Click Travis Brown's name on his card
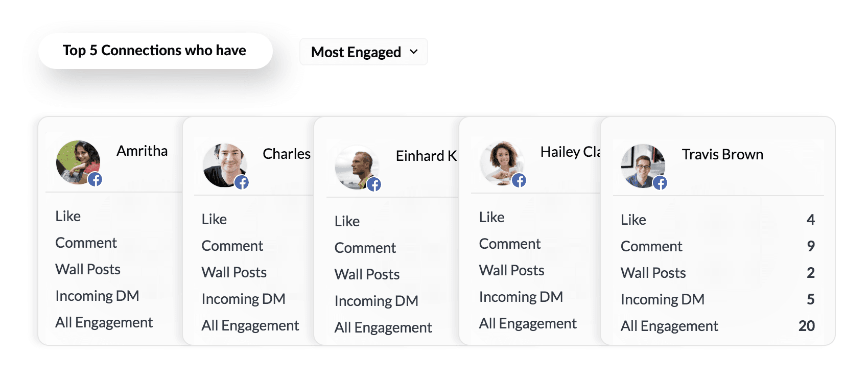The width and height of the screenshot is (868, 379). click(x=722, y=154)
